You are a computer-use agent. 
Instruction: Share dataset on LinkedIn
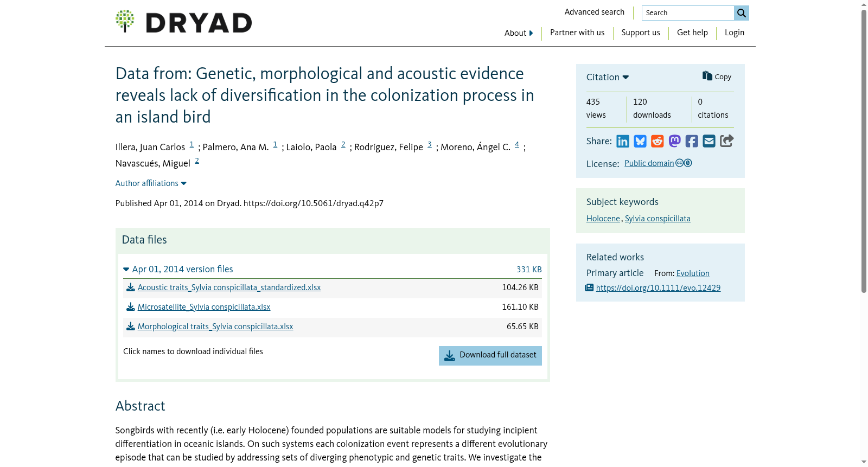coord(623,142)
